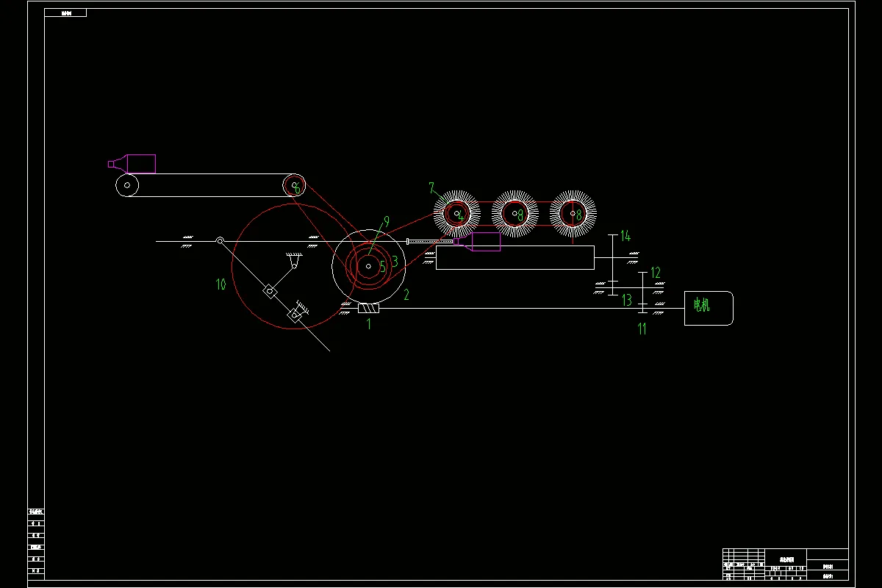Click the green 6 on the belt pulley

(x=297, y=189)
